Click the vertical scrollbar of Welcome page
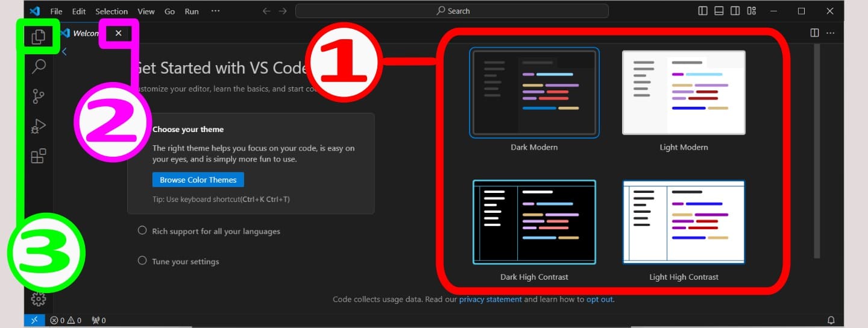This screenshot has height=328, width=868. click(817, 151)
